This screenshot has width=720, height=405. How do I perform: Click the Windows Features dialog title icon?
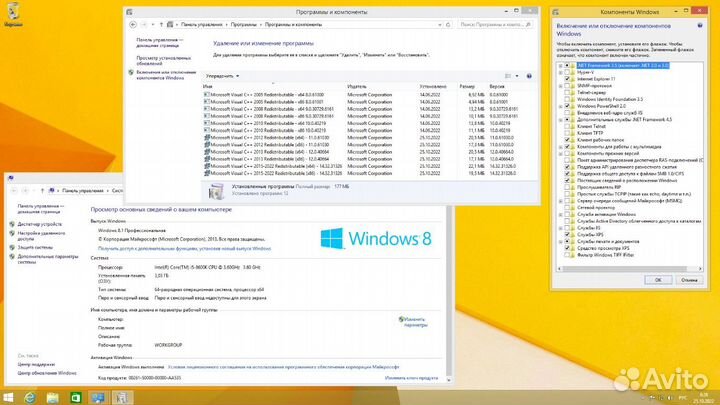point(556,12)
